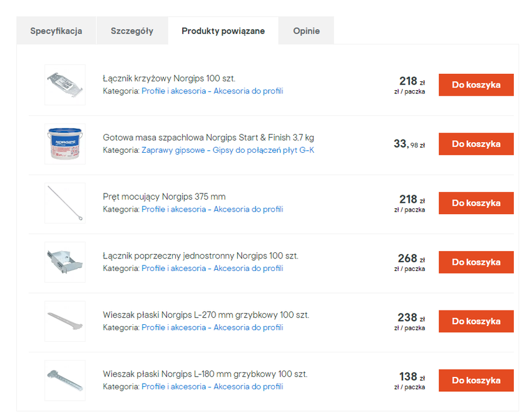This screenshot has height=415, width=532.
Task: Add Wieszak płaski L-180 mm to cart
Action: pyautogui.click(x=476, y=380)
